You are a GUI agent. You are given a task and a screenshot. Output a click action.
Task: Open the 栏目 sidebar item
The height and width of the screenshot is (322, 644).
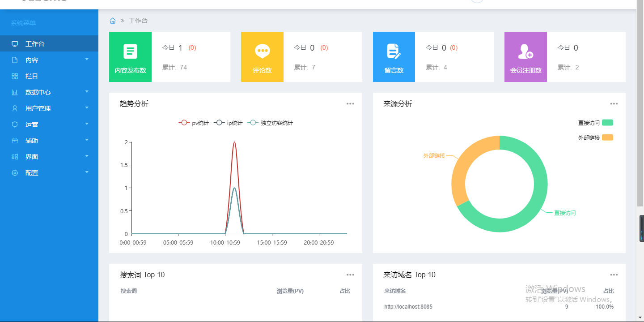click(x=49, y=76)
